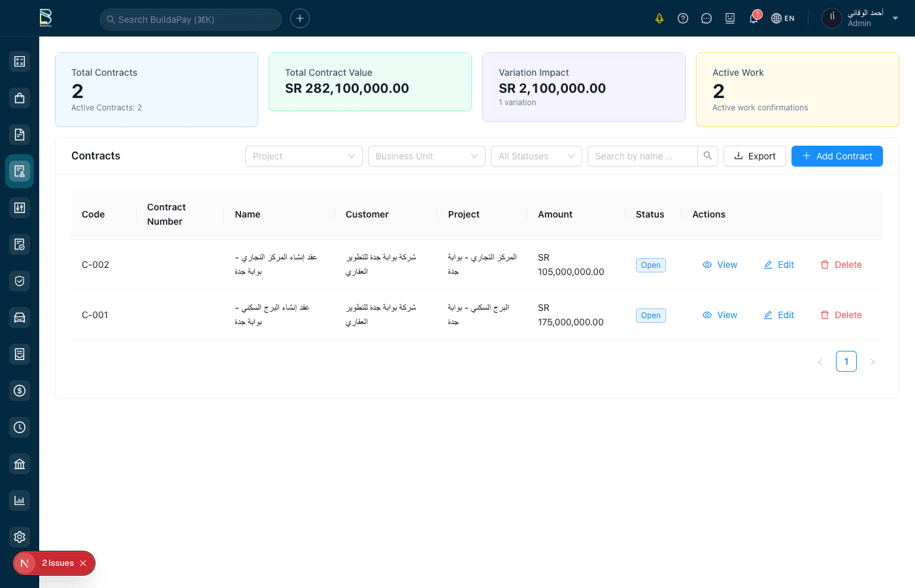
Task: Open the vehicles icon in the sidebar
Action: (x=19, y=317)
